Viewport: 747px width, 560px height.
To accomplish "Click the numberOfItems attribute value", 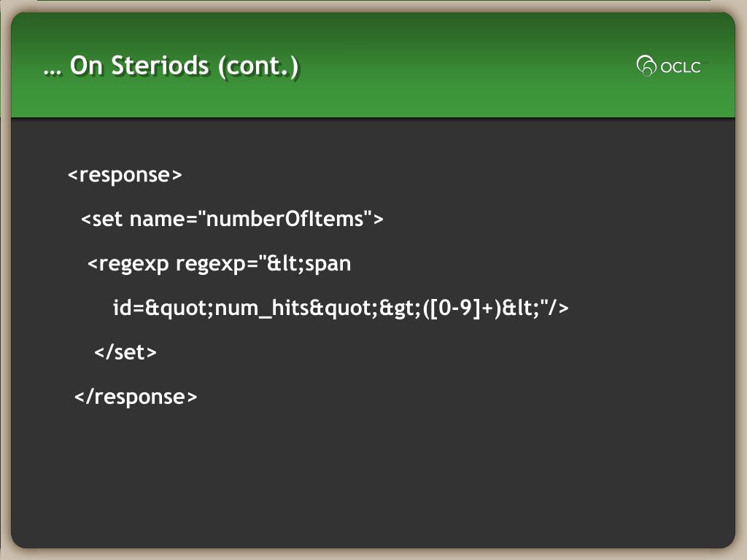I will 285,219.
